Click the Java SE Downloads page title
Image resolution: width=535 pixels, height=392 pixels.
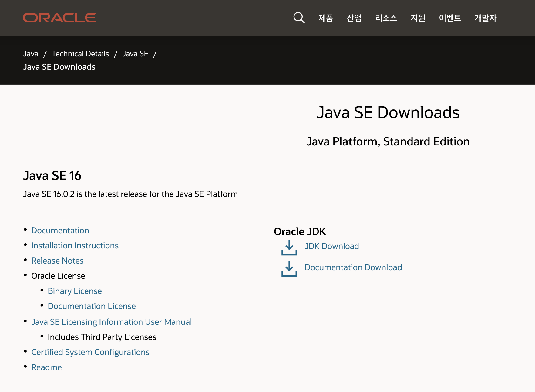coord(388,112)
